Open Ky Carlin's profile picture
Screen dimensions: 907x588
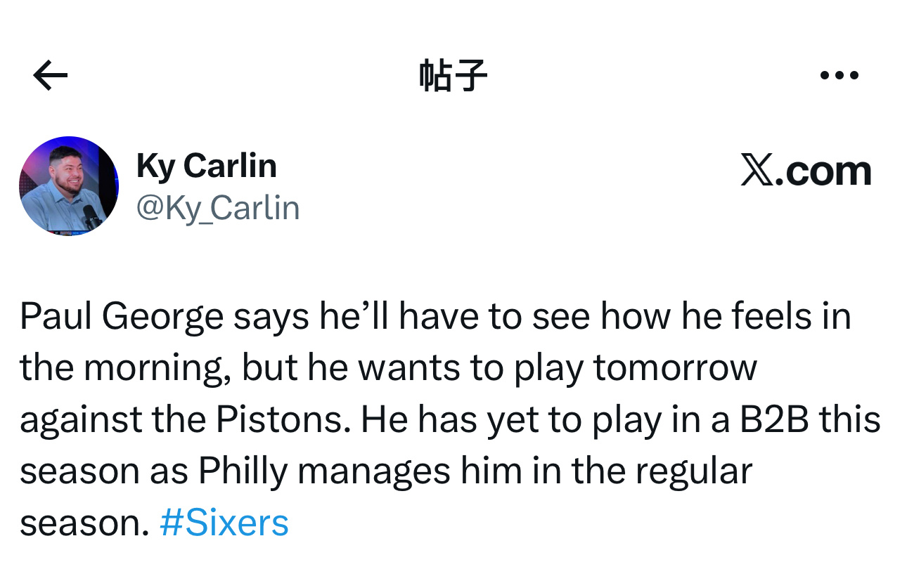point(69,186)
